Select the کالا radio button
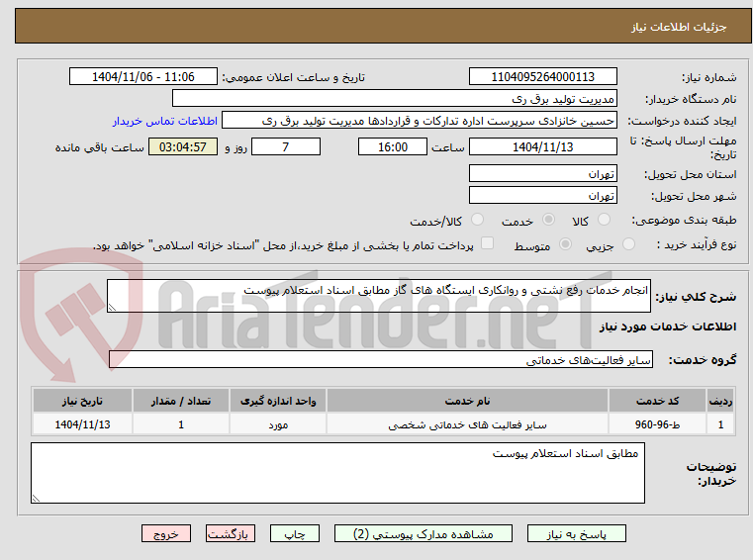The image size is (753, 560). pos(604,220)
